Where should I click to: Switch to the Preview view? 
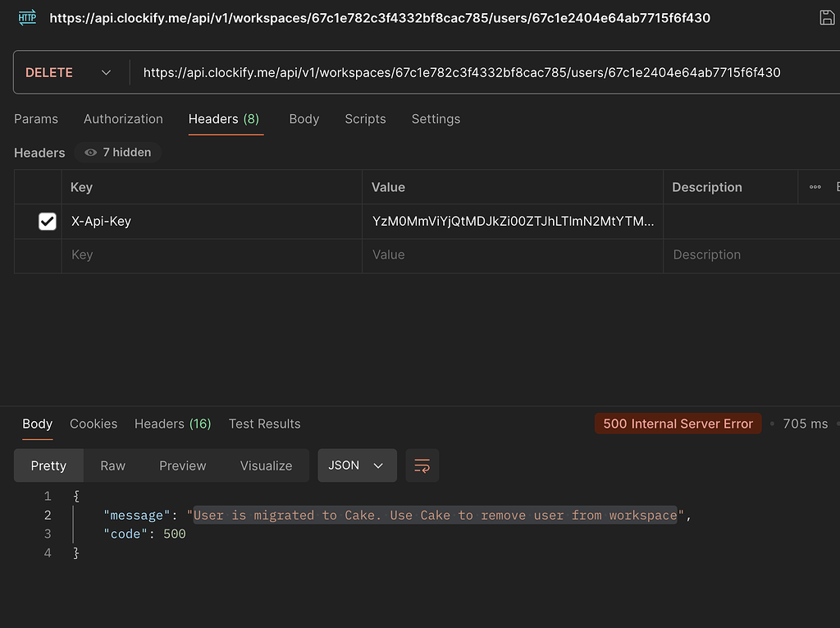[183, 465]
